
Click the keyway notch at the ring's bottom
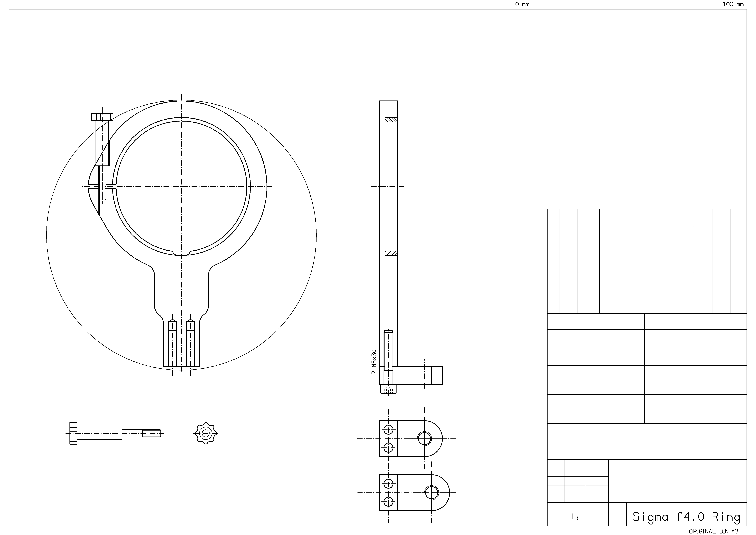pos(181,253)
